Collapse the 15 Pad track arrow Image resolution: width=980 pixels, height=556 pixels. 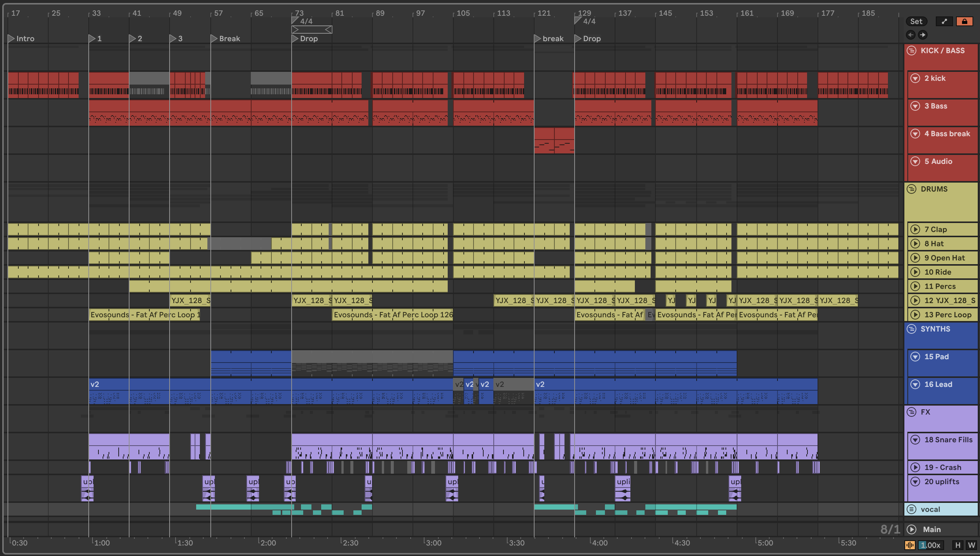915,356
